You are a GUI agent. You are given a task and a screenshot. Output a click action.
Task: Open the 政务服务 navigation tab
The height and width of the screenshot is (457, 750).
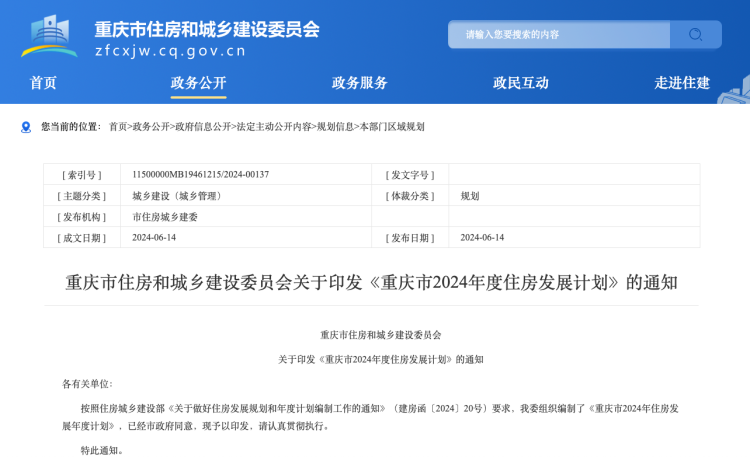coord(360,83)
